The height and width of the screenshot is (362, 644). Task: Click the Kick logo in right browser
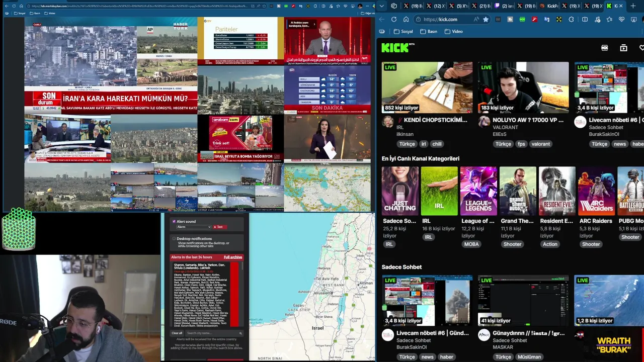tap(395, 48)
